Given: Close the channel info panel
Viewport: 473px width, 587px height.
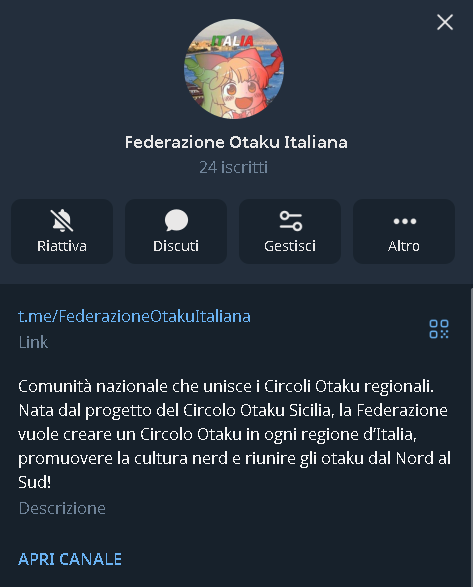Looking at the screenshot, I should (x=445, y=22).
